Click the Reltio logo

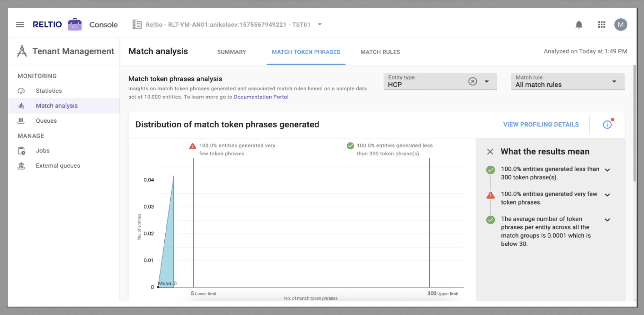pos(47,24)
